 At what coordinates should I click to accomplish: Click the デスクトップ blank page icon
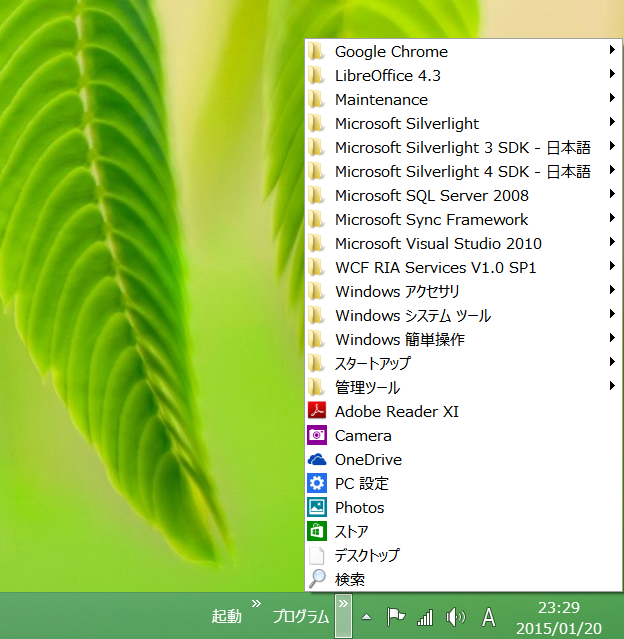point(317,555)
